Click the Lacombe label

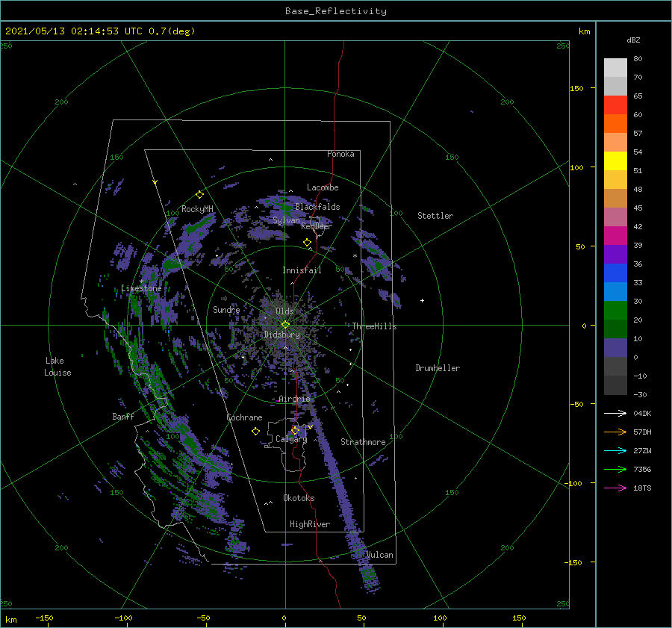[x=323, y=187]
